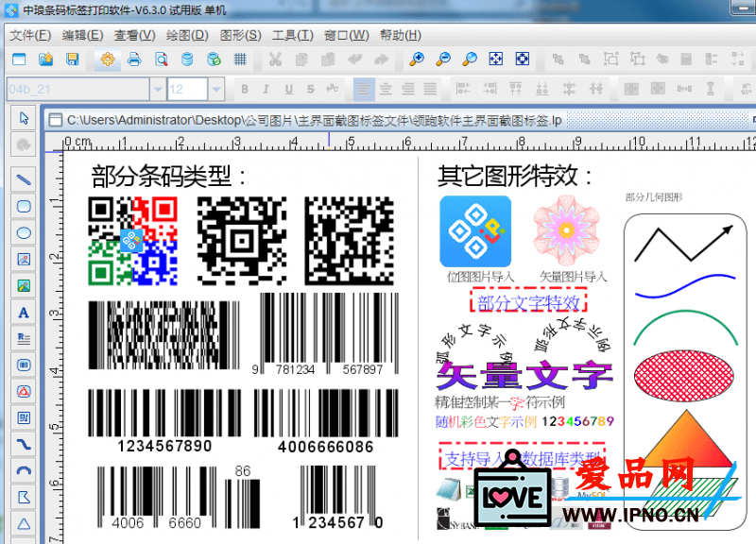Select the line drawing tool
Screen dimensions: 756x544
coord(24,180)
